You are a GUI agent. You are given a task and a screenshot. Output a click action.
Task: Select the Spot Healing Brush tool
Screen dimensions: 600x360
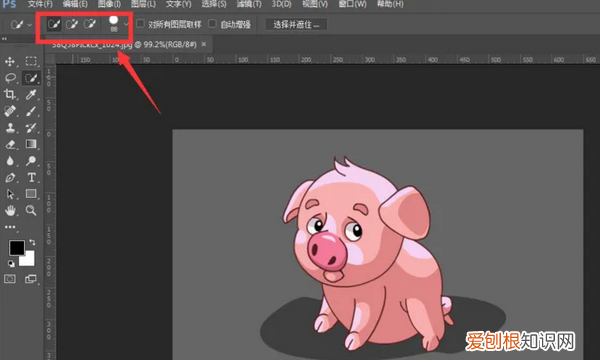10,111
